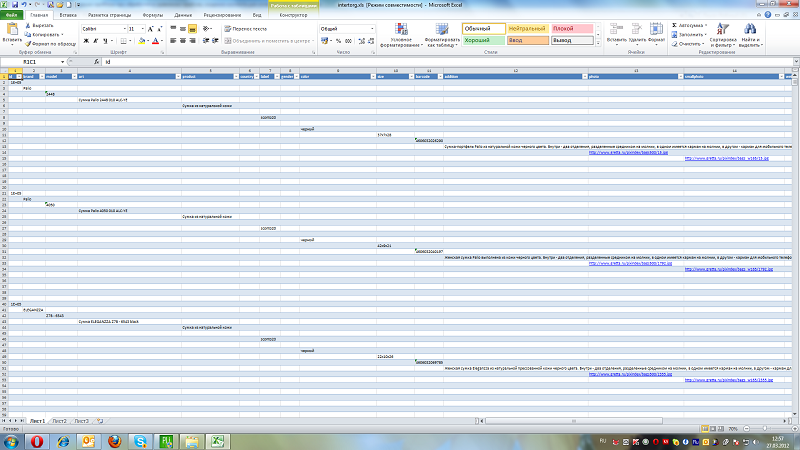Open number format Общий dropdown
The width and height of the screenshot is (800, 450).
click(x=372, y=29)
